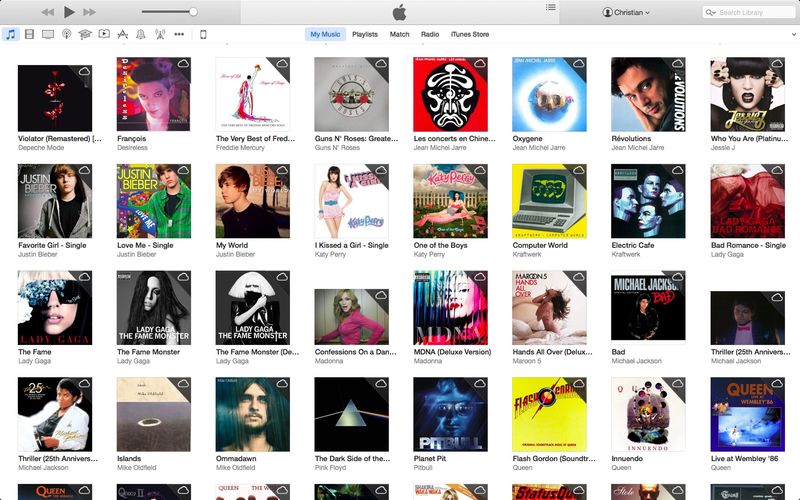
Task: Expand the view options chevron at right
Action: tap(794, 34)
